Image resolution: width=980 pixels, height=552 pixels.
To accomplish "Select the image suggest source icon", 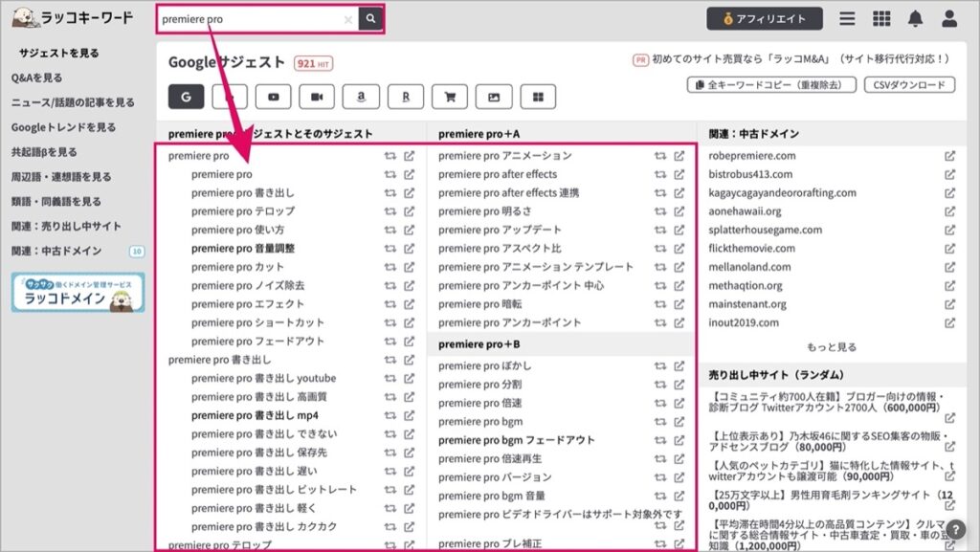I will pos(494,97).
